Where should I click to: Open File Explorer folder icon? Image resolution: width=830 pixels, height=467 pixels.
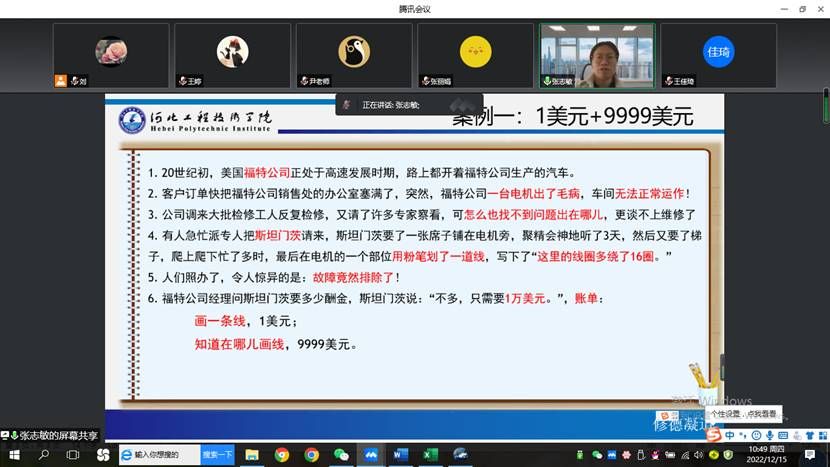coord(252,455)
